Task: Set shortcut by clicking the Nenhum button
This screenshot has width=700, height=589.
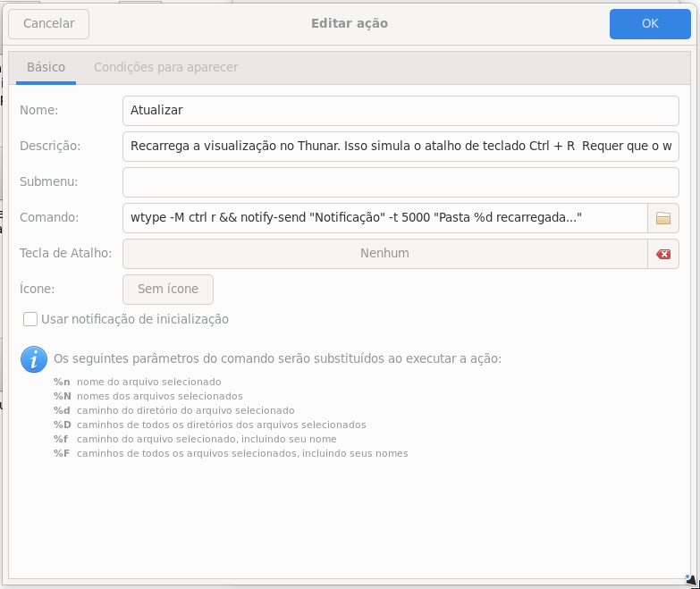Action: pos(384,254)
